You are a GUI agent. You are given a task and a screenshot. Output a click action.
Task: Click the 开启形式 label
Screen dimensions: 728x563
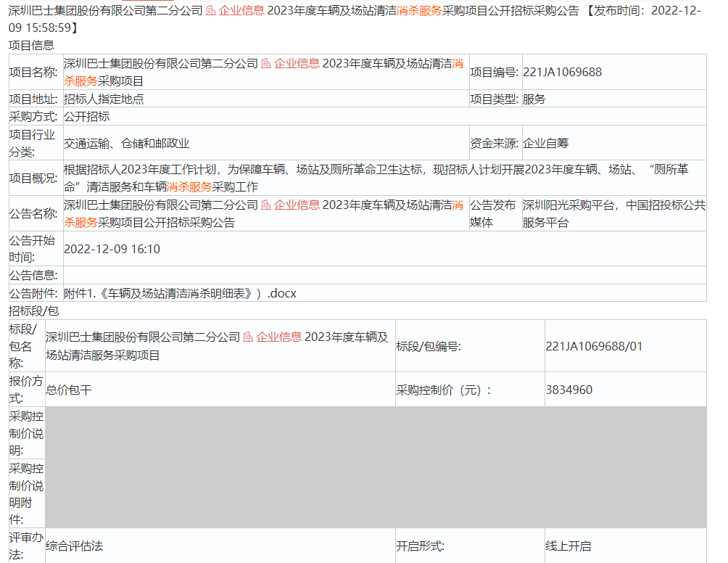[x=420, y=546]
